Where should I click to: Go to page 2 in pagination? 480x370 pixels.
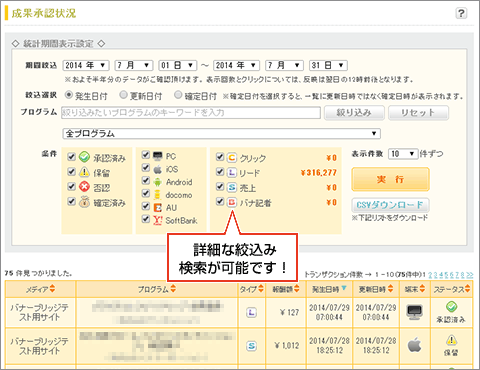(x=430, y=275)
